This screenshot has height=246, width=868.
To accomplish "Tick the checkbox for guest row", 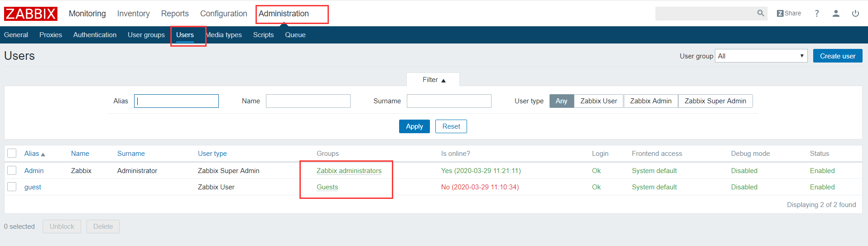I will [12, 187].
